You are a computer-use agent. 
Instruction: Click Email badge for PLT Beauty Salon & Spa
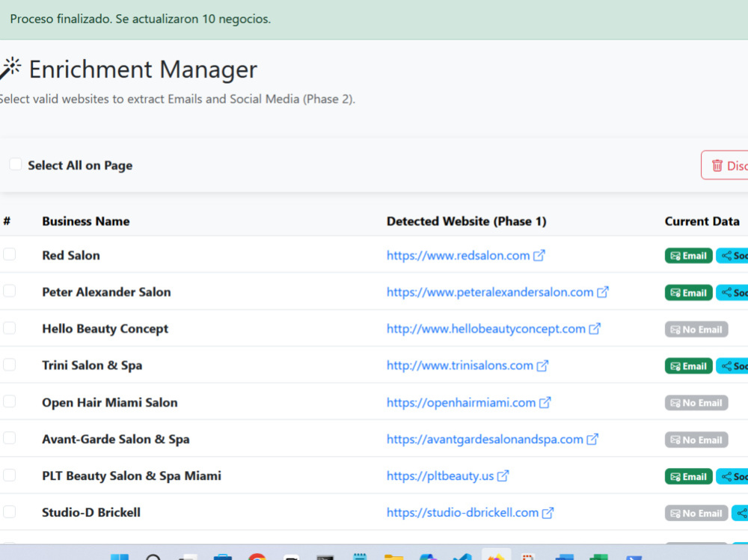(688, 476)
